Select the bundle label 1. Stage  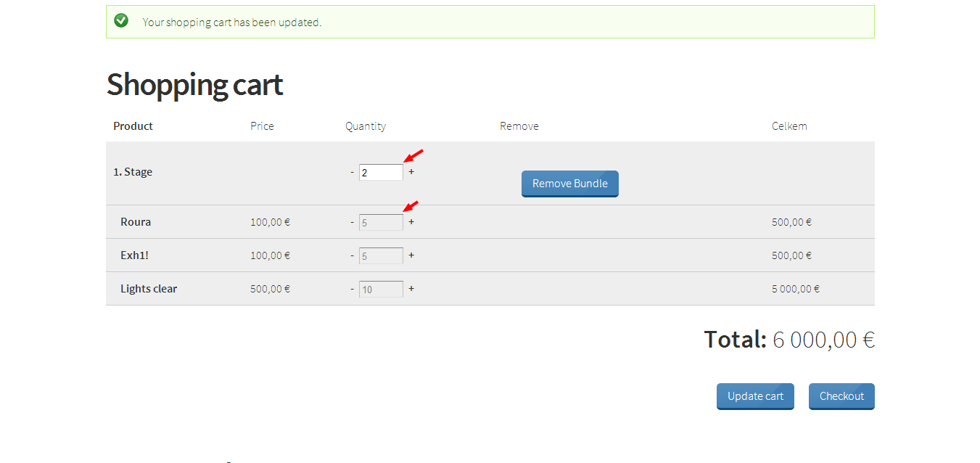pos(132,172)
